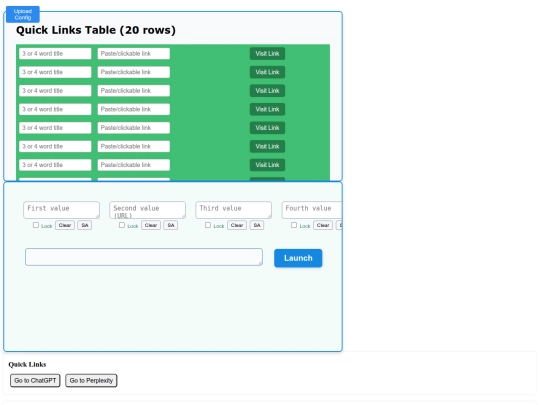Enable the Lock checkbox under Second value
This screenshot has height=405, width=540.
pos(122,225)
